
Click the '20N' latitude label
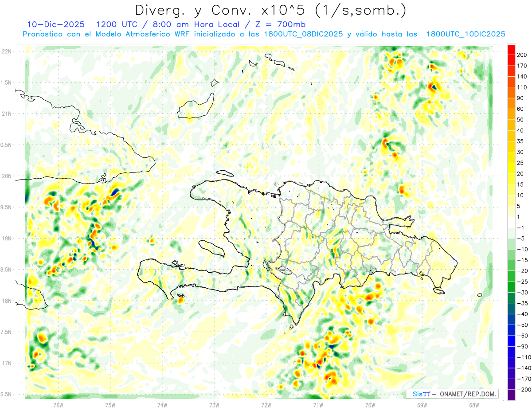click(7, 176)
